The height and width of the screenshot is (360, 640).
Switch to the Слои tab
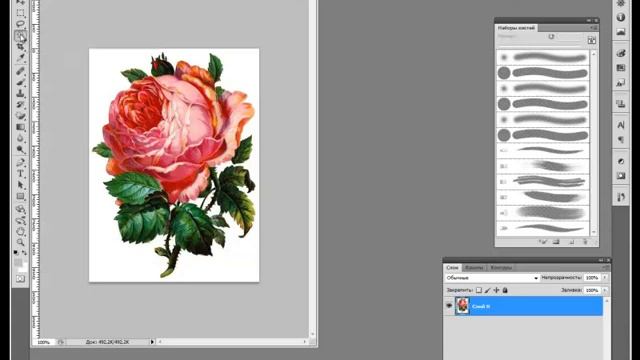pyautogui.click(x=452, y=268)
